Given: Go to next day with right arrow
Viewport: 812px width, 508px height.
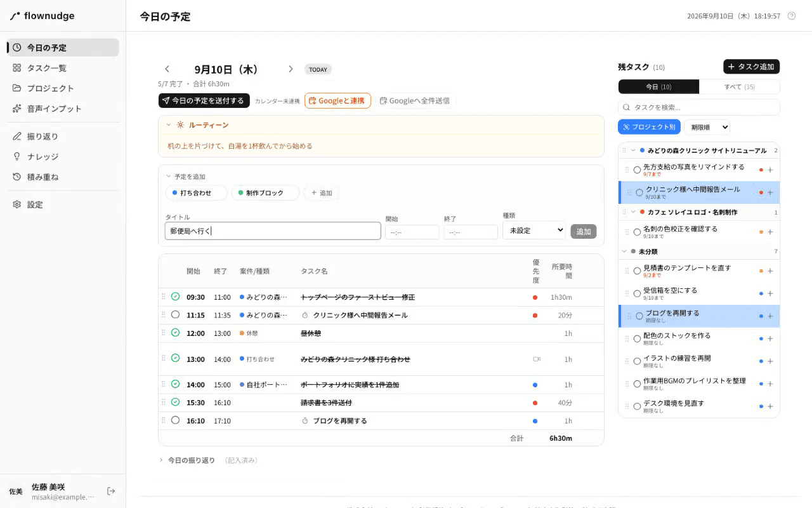Looking at the screenshot, I should 291,69.
